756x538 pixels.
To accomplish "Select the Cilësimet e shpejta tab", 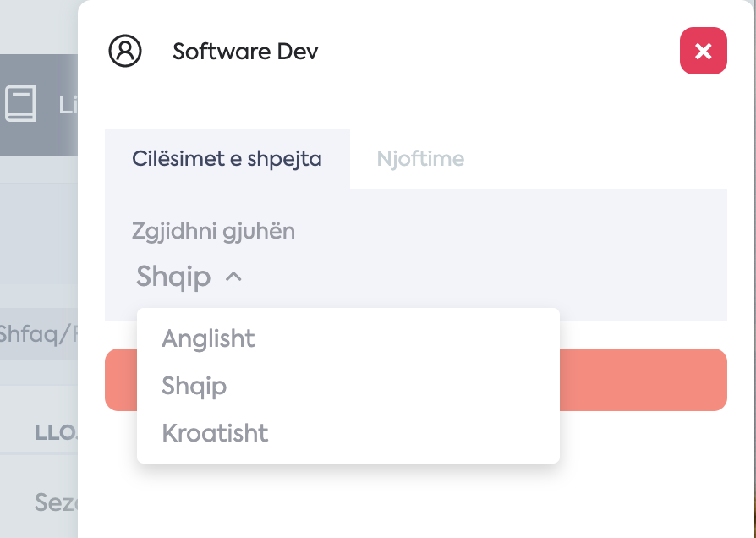I will 227,159.
